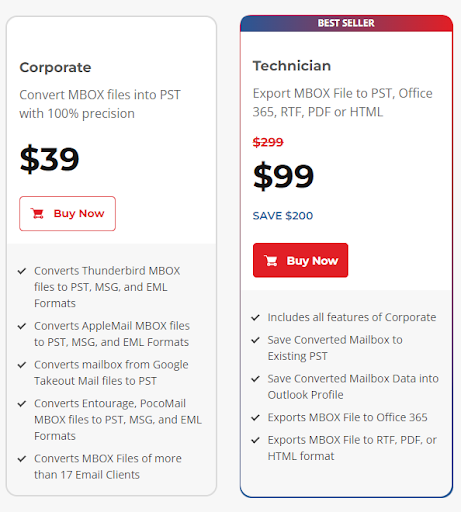Click checkmark beside RTF, PDF, or HTML feature
The image size is (461, 512).
coord(256,440)
